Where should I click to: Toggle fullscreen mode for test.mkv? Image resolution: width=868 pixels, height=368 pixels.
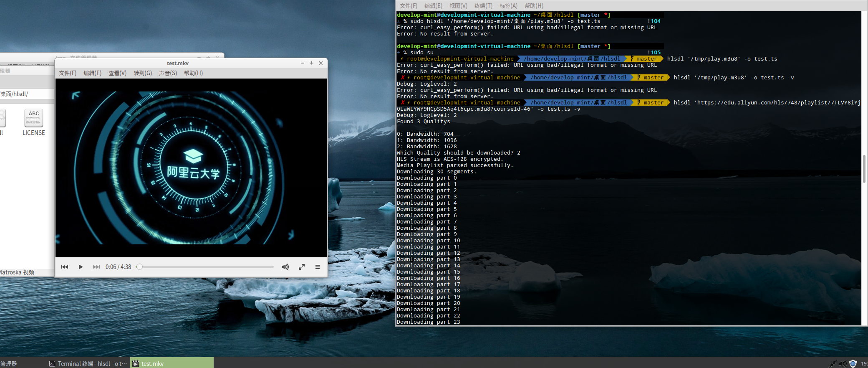tap(302, 267)
